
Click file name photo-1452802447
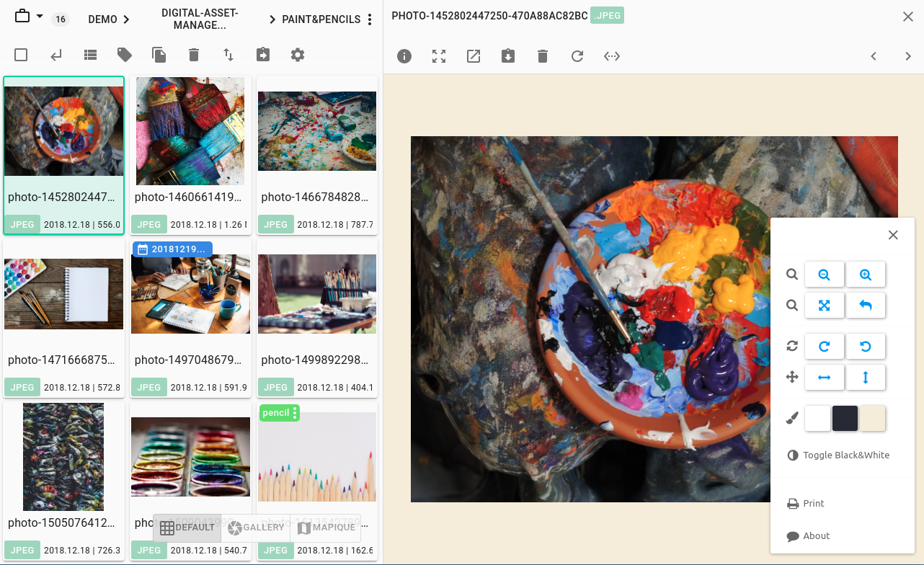tap(61, 197)
